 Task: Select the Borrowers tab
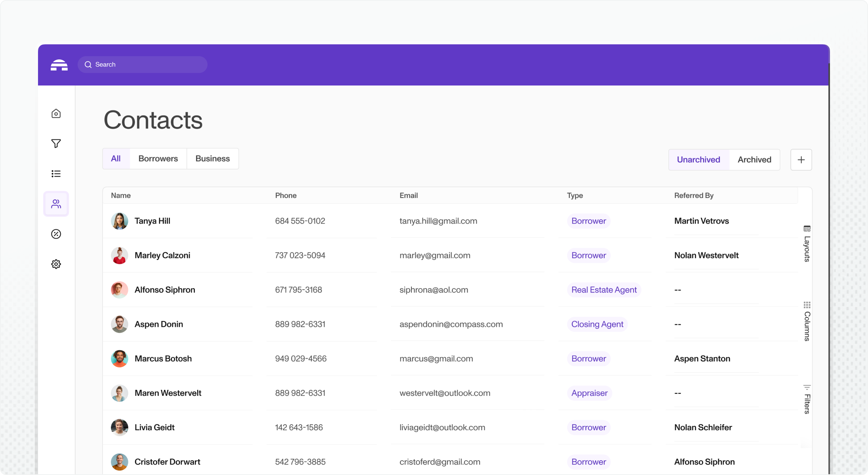coord(158,159)
